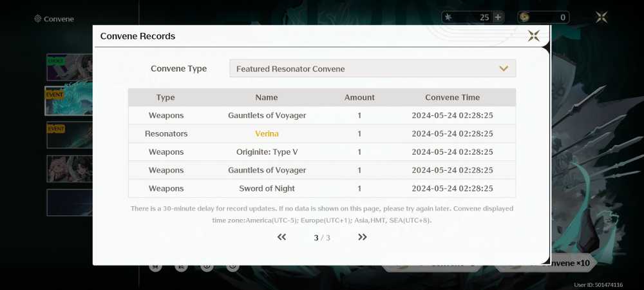Select the Originite: Type V row
The width and height of the screenshot is (644, 290).
pos(322,152)
